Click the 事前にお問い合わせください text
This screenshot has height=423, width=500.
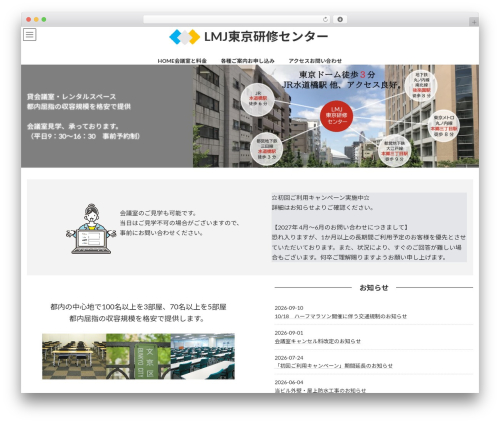[x=161, y=233]
